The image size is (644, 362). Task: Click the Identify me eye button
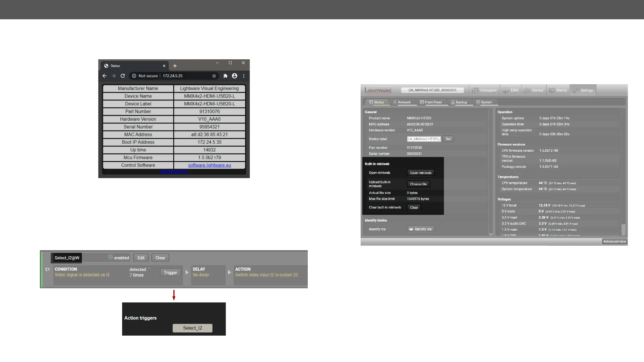[420, 229]
